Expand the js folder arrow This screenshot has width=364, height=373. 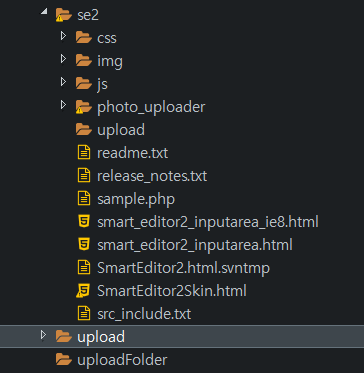point(63,81)
